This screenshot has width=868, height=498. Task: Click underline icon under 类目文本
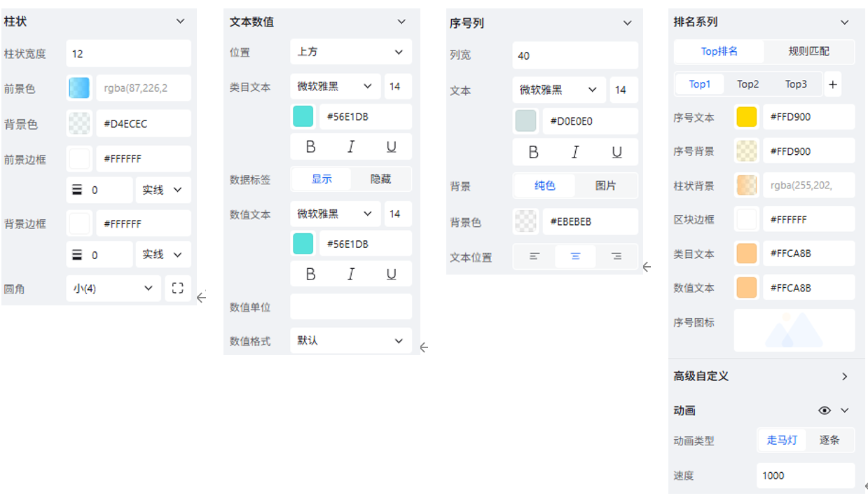pos(392,147)
